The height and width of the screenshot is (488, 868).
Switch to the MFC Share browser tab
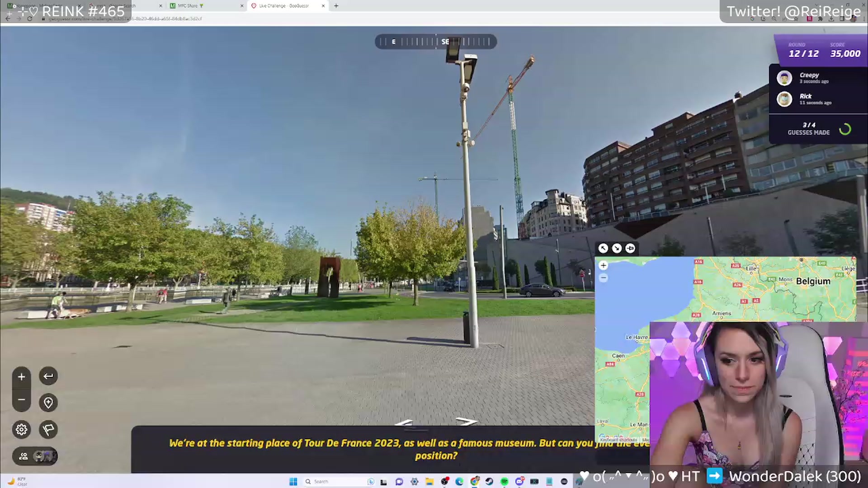coord(206,6)
